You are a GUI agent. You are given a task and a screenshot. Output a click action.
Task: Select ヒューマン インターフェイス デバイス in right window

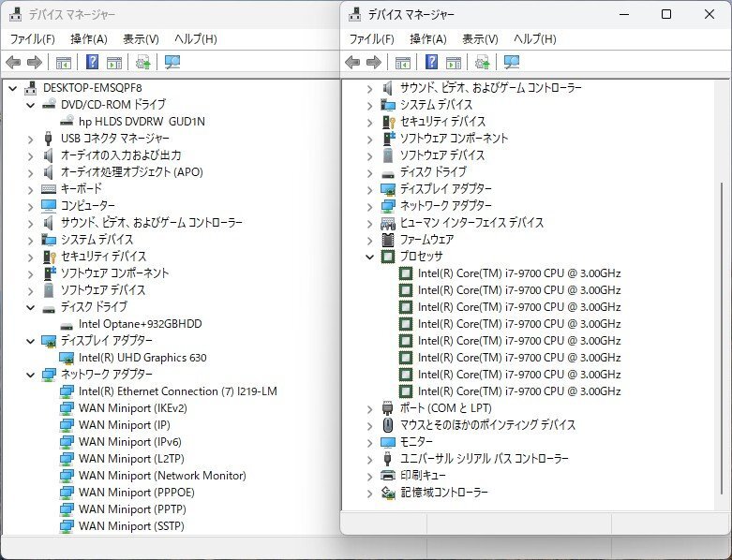pos(471,223)
